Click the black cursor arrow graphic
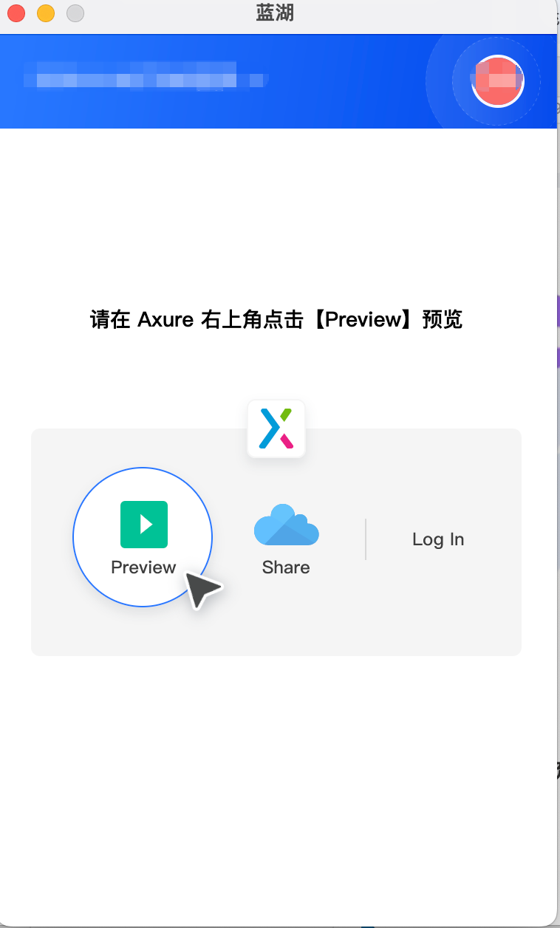Screen dimensions: 560x928 pyautogui.click(x=202, y=589)
